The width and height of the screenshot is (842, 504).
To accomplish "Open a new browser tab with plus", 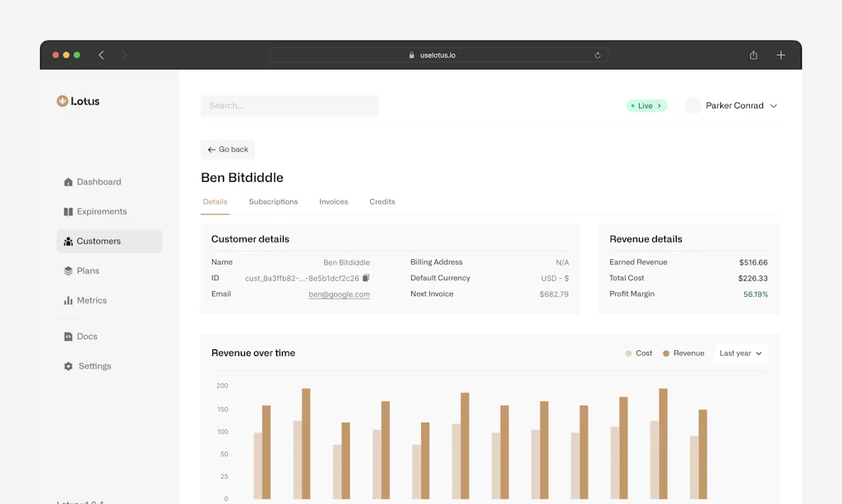I will point(780,55).
